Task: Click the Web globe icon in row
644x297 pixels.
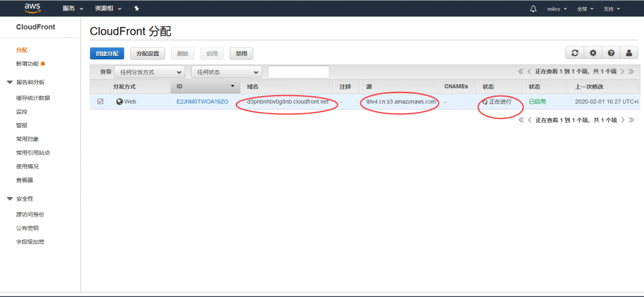Action: pyautogui.click(x=119, y=101)
